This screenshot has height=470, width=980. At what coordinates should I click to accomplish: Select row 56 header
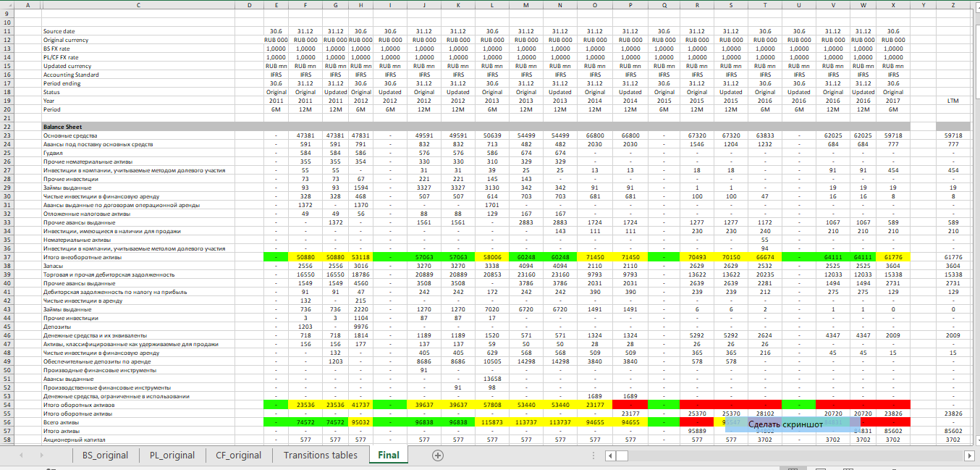[6, 422]
